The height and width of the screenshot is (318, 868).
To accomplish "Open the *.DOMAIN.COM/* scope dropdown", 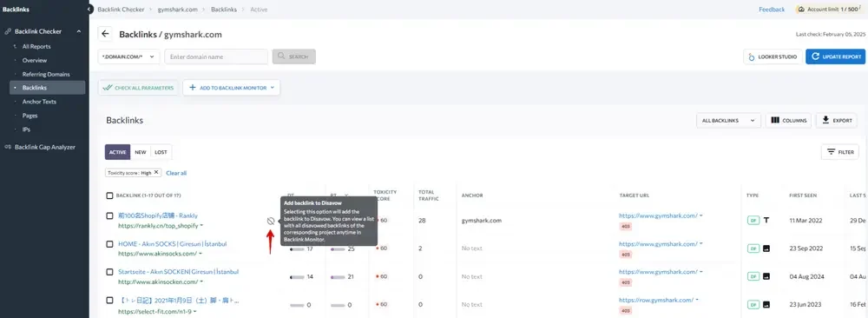I will click(x=129, y=56).
